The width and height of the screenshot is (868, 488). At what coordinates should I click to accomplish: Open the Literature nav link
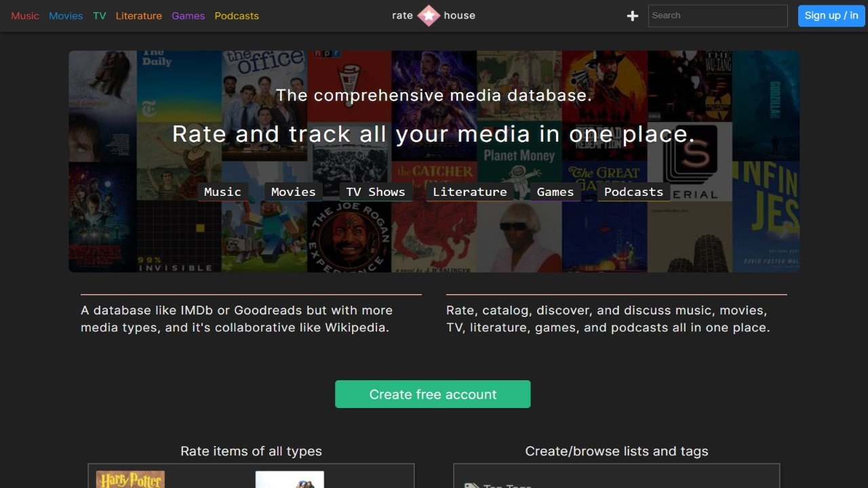click(139, 16)
